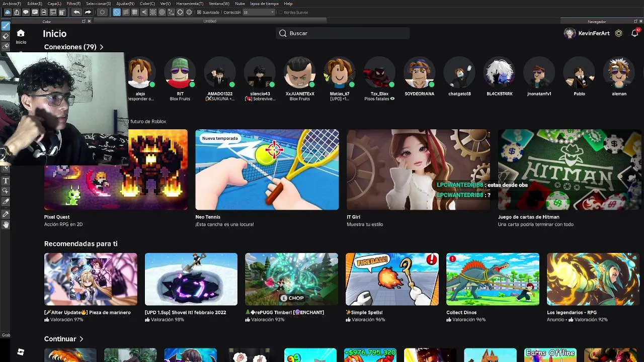Open SOYDEORIANA friend avatar

[x=419, y=73]
